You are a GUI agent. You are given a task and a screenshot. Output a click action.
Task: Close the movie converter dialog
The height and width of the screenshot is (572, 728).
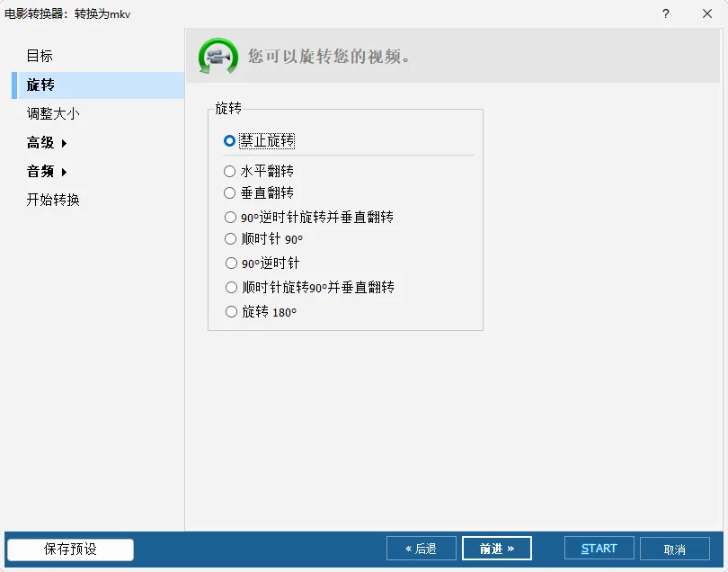pos(706,13)
